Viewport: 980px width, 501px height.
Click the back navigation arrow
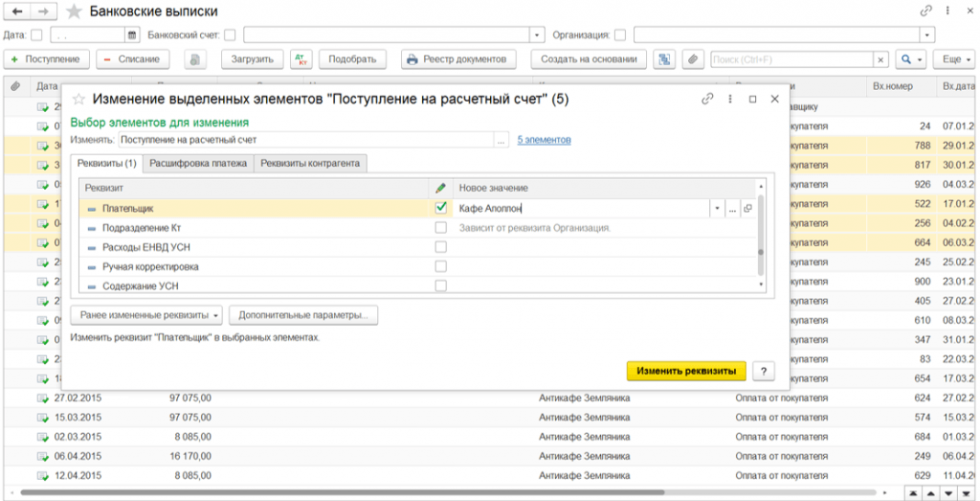coord(17,11)
